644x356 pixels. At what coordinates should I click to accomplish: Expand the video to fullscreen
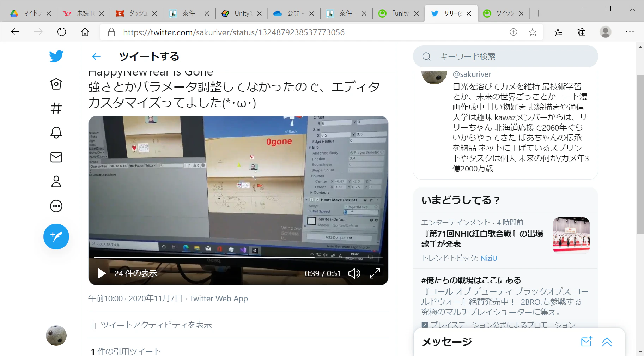pos(375,273)
